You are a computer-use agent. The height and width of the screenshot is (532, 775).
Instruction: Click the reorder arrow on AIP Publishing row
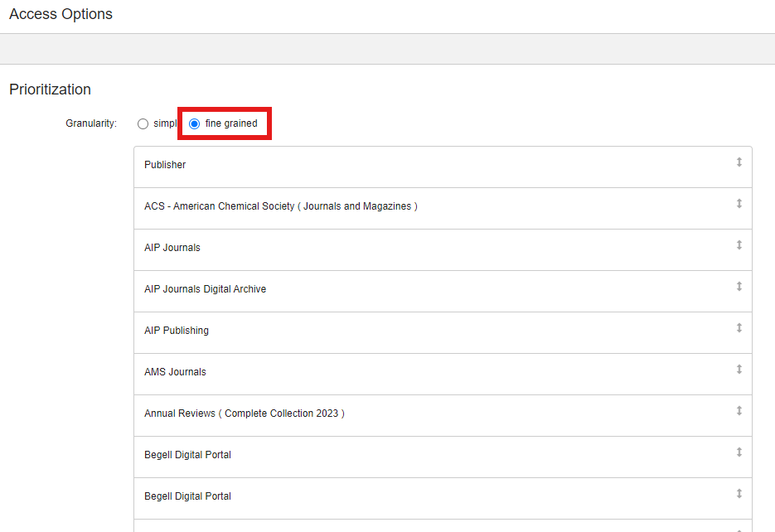tap(739, 328)
